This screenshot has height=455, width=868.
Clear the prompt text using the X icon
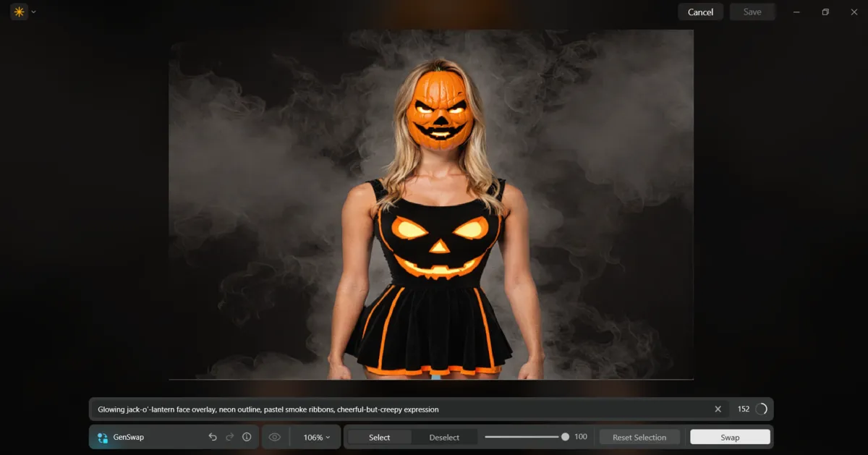point(718,409)
